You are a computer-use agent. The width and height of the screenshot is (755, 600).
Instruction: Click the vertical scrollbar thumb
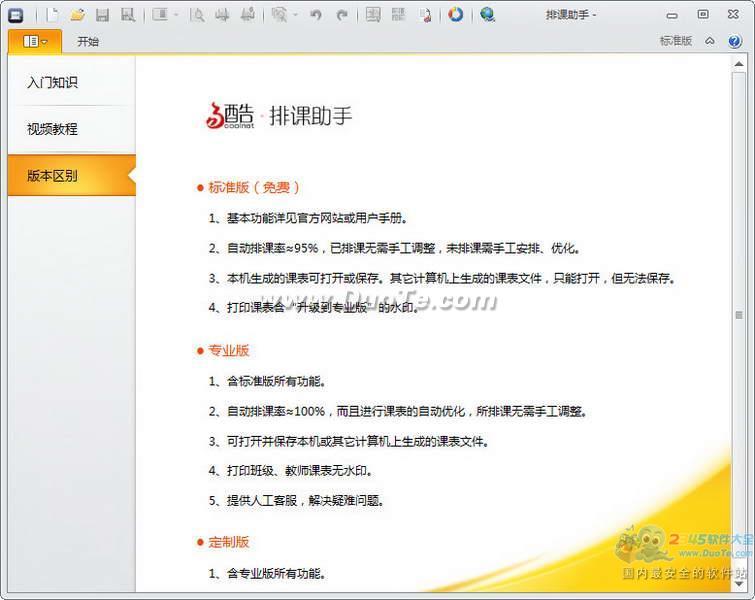pyautogui.click(x=739, y=315)
